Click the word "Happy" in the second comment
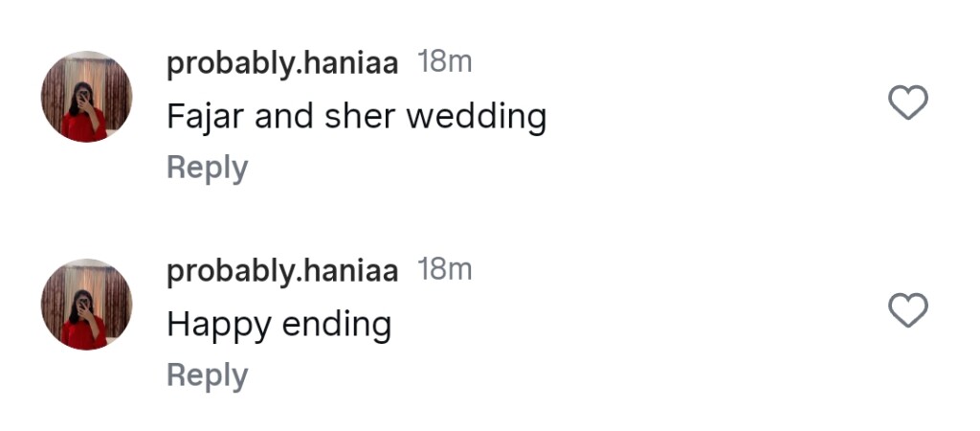The height and width of the screenshot is (431, 980). click(x=219, y=326)
